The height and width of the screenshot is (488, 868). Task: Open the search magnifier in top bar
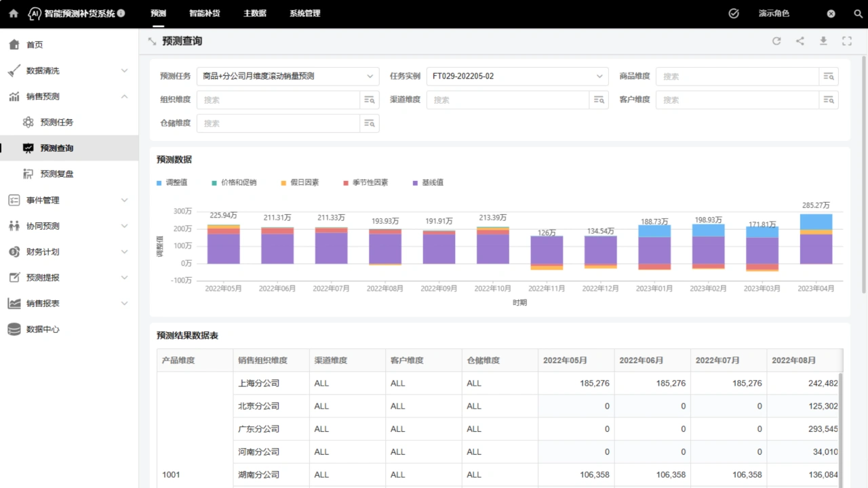pos(858,14)
